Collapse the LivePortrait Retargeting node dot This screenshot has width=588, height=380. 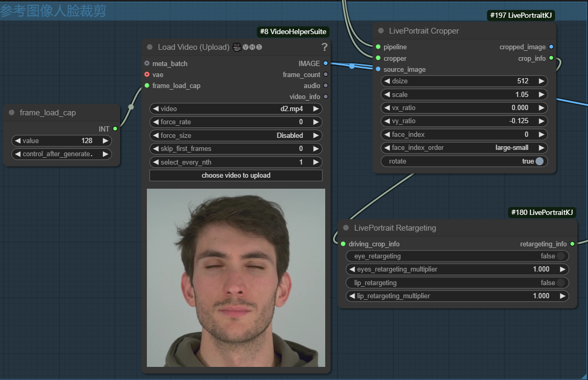pyautogui.click(x=346, y=228)
